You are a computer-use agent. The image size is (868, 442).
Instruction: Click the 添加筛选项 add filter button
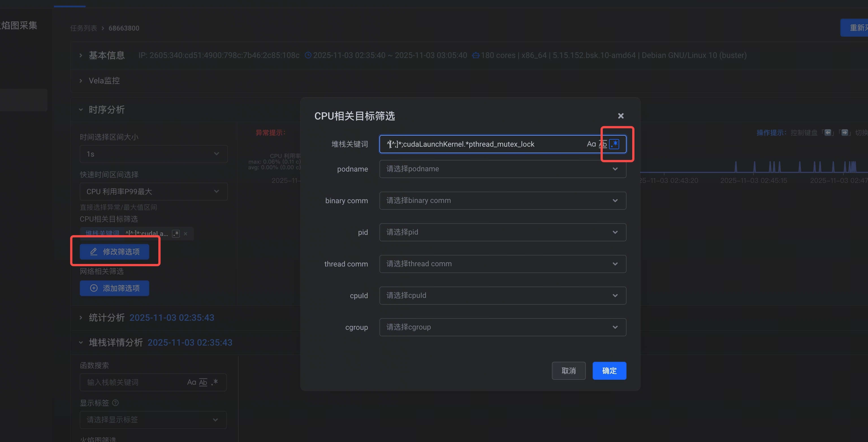tap(114, 288)
